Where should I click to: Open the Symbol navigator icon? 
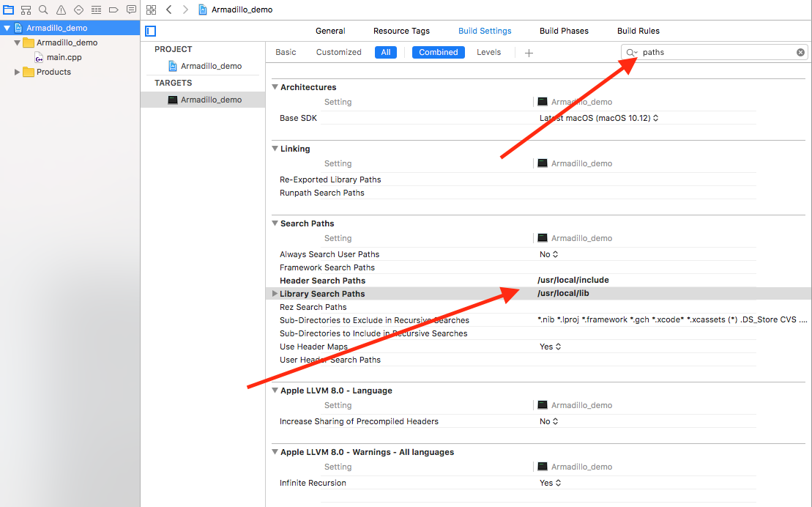tap(26, 10)
